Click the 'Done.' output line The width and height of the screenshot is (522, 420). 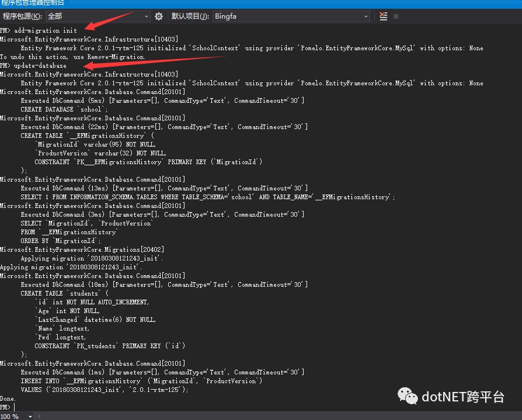tap(8, 398)
